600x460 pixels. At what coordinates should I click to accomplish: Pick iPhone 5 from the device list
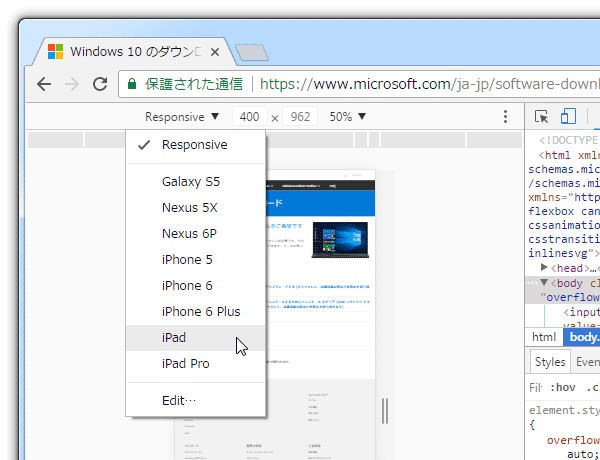point(196,259)
